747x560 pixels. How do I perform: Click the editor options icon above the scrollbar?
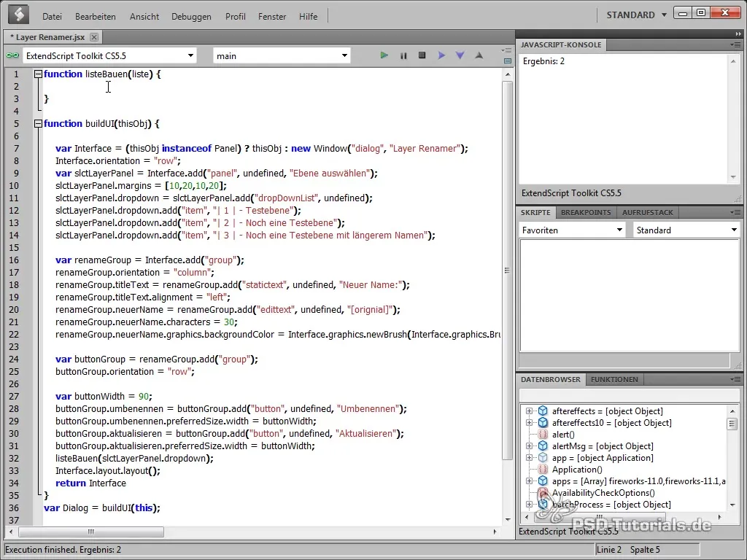(x=507, y=50)
